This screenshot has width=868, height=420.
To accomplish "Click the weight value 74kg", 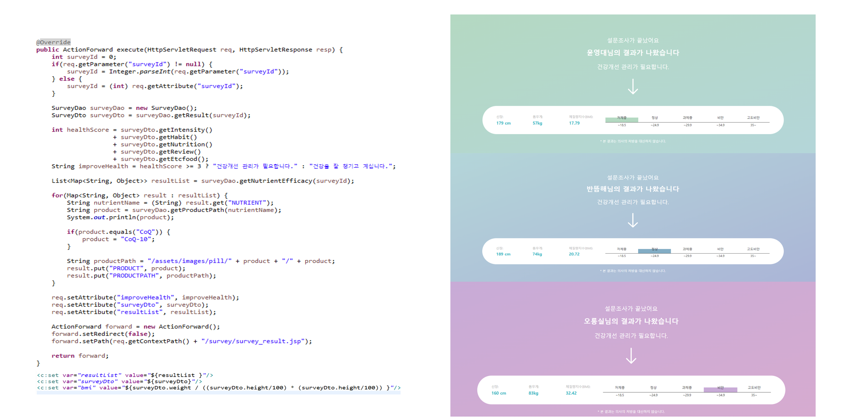I will (537, 254).
